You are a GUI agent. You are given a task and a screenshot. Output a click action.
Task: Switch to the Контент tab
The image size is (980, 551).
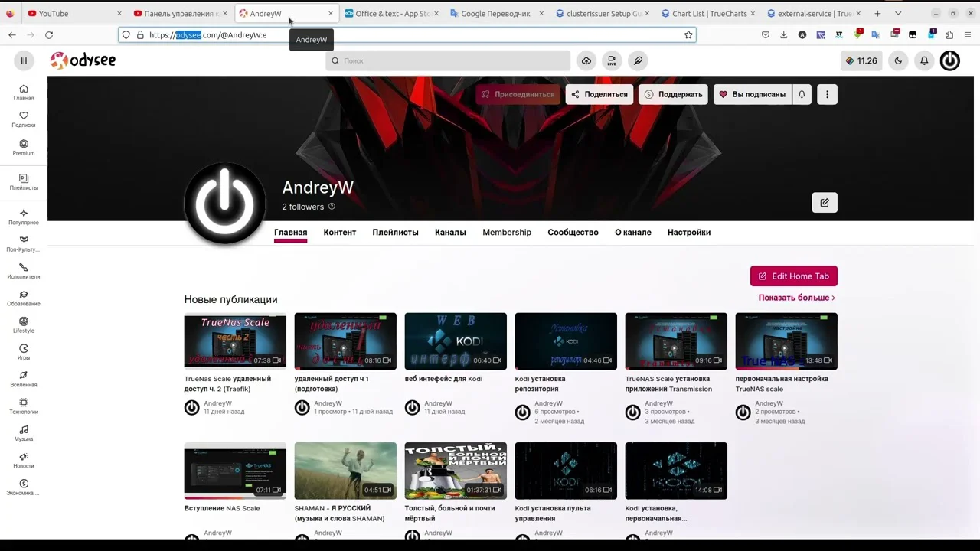pyautogui.click(x=339, y=233)
